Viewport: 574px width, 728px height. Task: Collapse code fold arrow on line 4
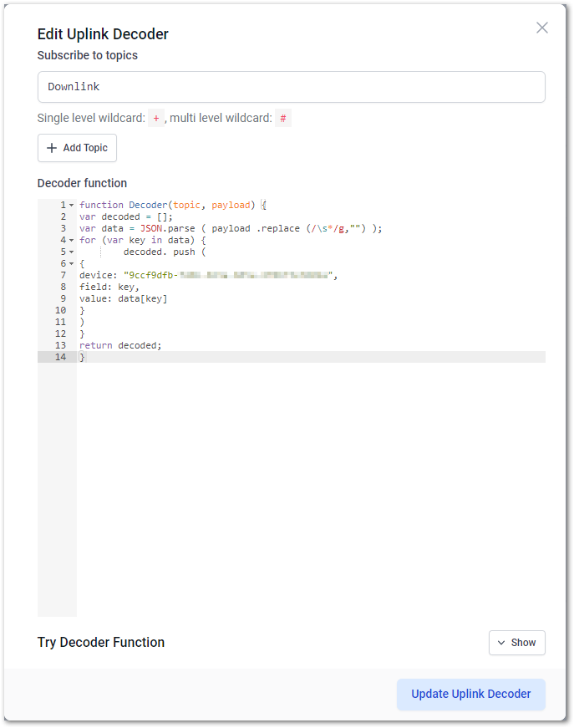click(x=72, y=241)
